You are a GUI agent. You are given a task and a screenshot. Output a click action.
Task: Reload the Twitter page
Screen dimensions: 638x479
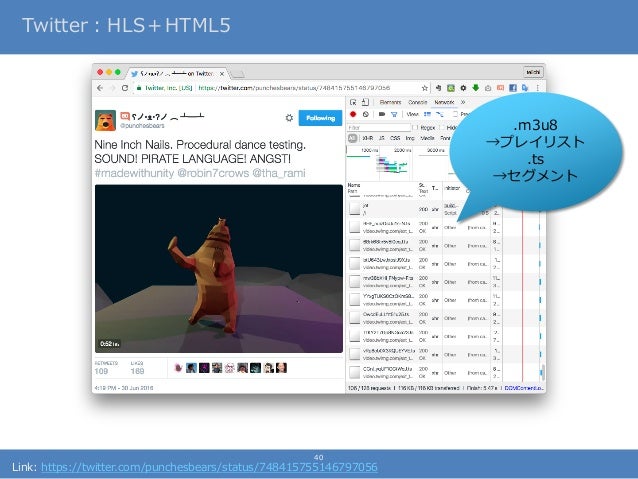tap(125, 88)
